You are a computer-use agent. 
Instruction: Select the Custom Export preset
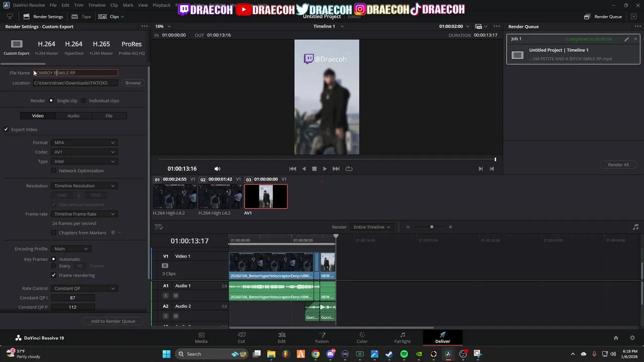(17, 47)
